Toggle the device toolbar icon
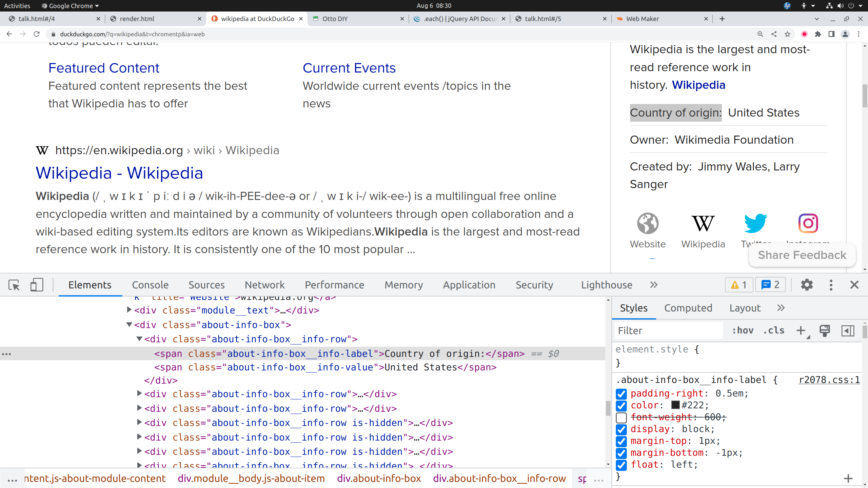Screen dimensions: 868x488 [37, 285]
